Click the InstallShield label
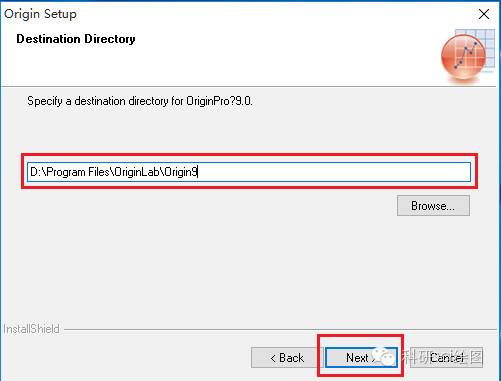 click(x=31, y=329)
